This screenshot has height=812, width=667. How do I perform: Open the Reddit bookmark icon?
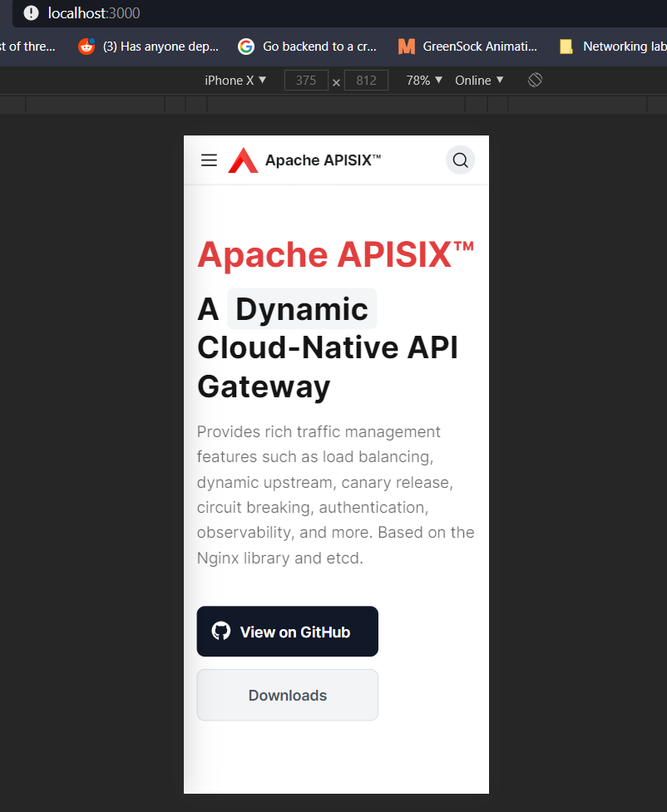pos(86,47)
